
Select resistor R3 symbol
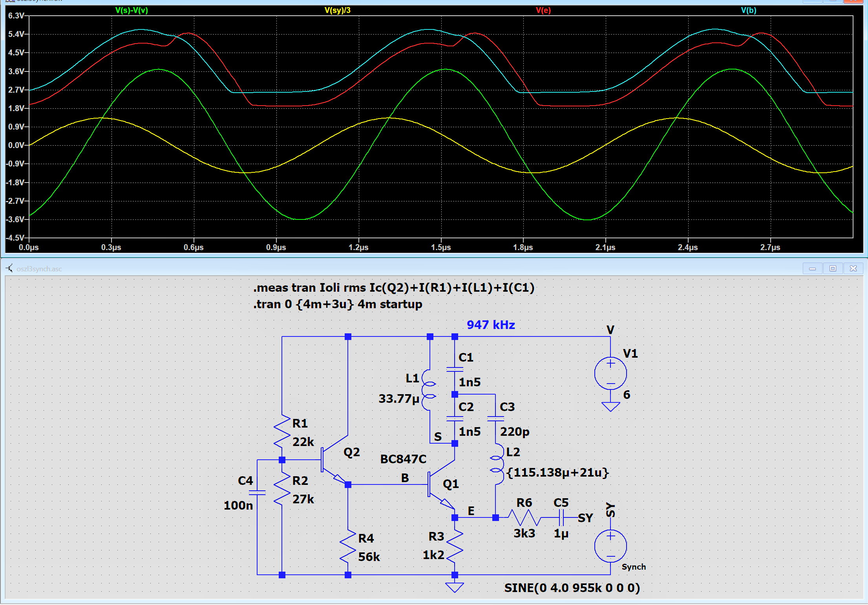(455, 546)
